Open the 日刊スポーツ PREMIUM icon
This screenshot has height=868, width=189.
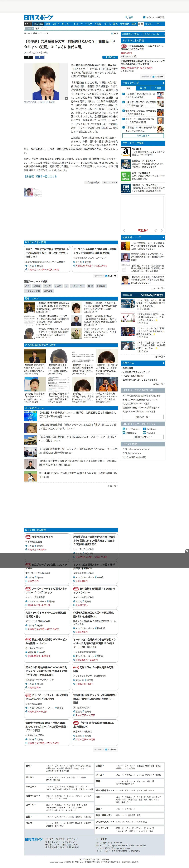(x=125, y=188)
